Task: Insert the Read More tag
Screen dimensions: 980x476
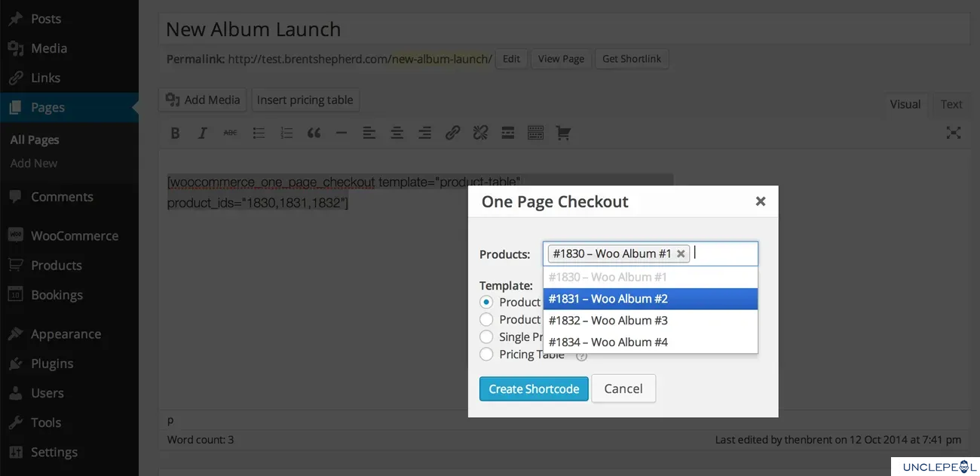Action: tap(508, 134)
